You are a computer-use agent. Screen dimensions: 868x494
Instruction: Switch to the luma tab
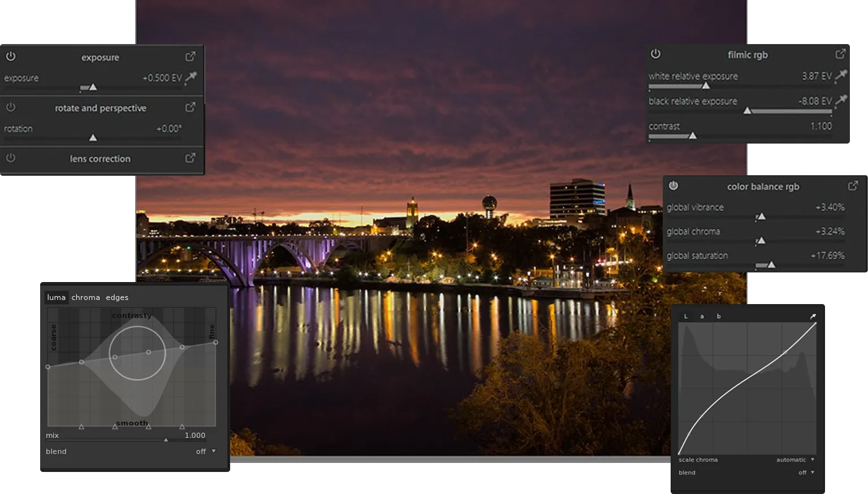point(56,297)
